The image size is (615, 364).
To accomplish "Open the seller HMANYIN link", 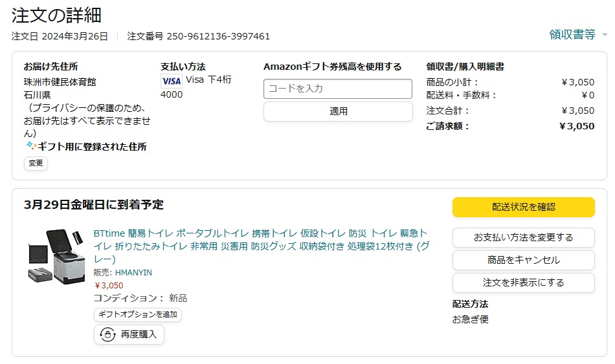I will (x=133, y=273).
